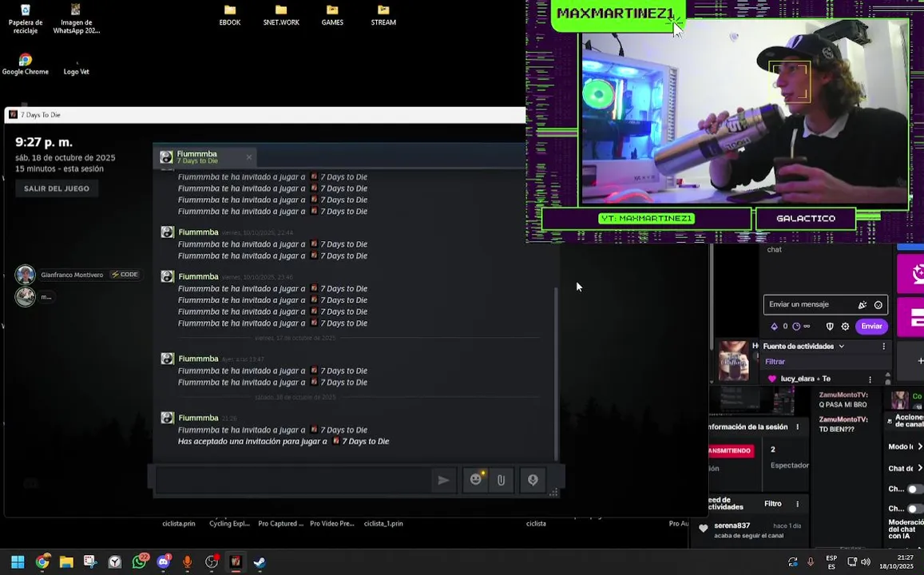Screen dimensions: 924x575
Task: Click the Steam chat vertical scrollbar
Action: 556,373
